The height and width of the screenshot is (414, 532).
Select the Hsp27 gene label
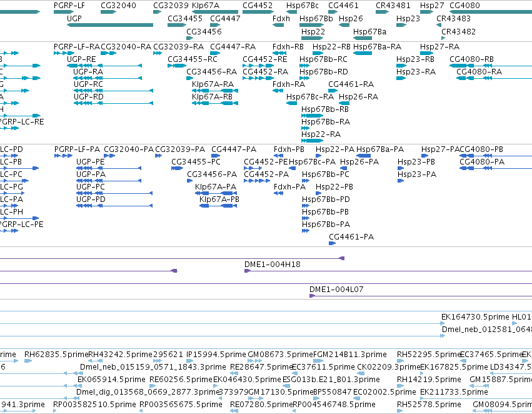(432, 6)
